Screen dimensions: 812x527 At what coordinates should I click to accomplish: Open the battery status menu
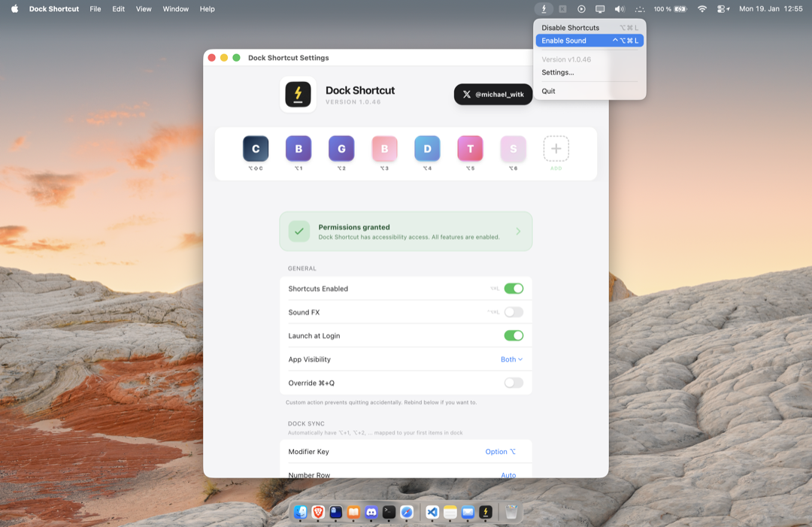[670, 9]
